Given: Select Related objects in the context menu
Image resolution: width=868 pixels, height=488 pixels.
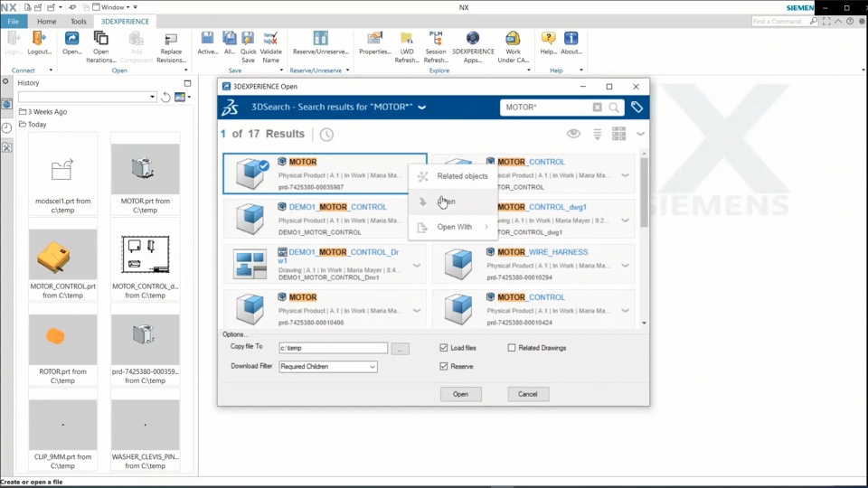Looking at the screenshot, I should [x=452, y=176].
